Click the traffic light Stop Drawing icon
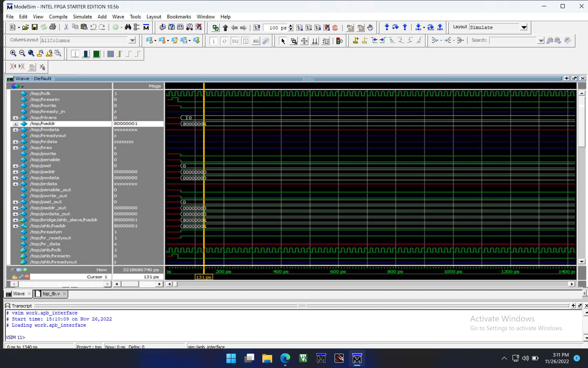 [x=339, y=41]
